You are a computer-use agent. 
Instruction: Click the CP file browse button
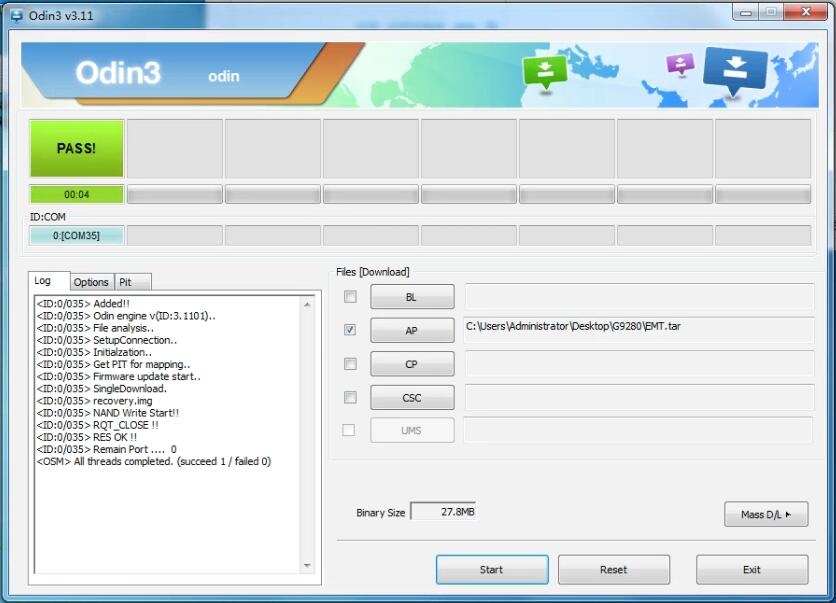412,364
